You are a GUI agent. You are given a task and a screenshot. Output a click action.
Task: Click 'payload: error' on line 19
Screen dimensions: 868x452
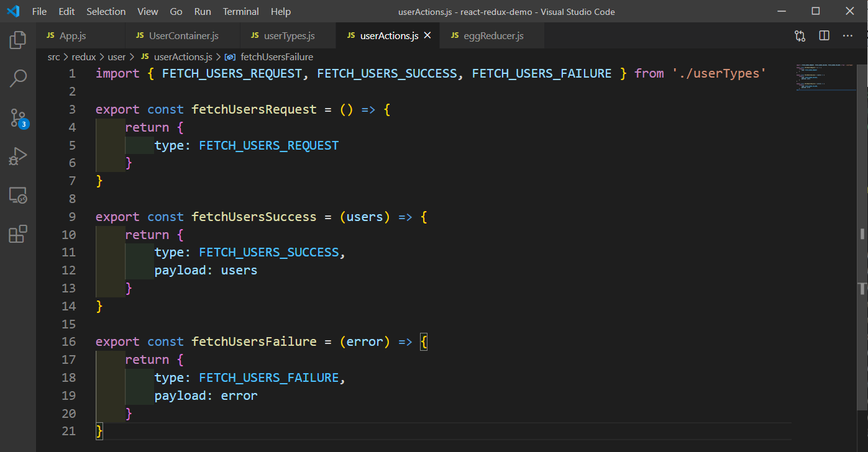[x=206, y=395]
